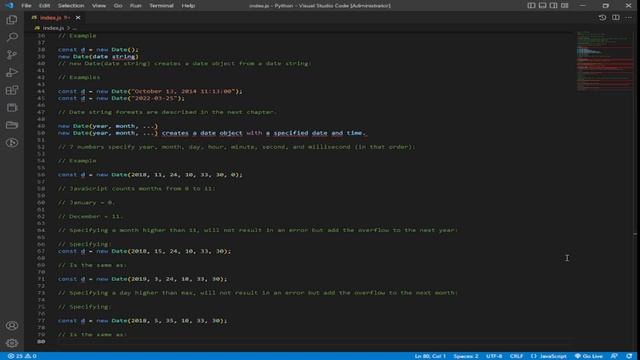Toggle secondary side bar layout icon

click(553, 5)
